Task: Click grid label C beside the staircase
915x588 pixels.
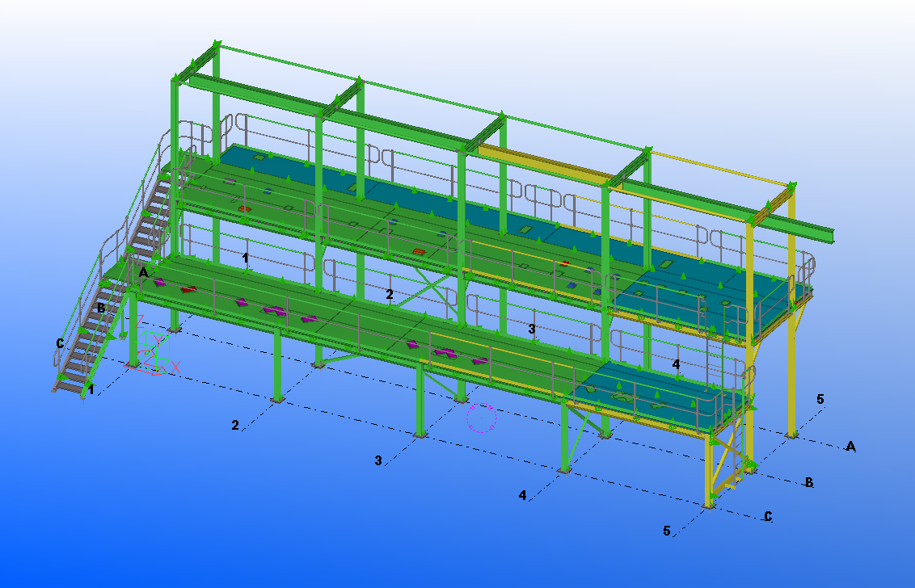Action: [60, 344]
